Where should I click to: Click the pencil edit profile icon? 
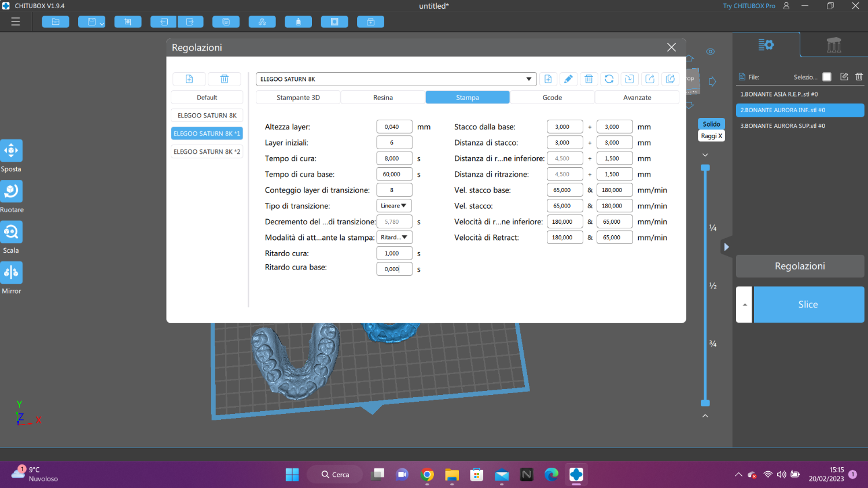(568, 79)
